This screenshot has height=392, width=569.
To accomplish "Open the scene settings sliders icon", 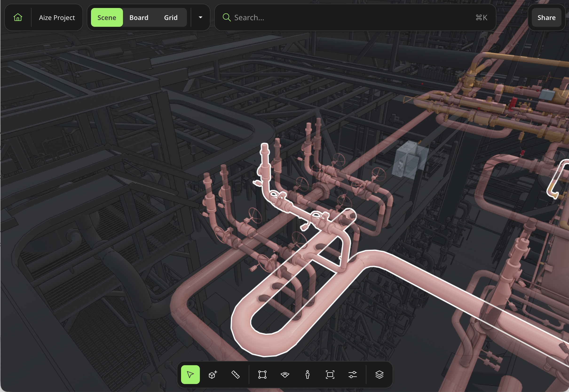I will pos(352,375).
